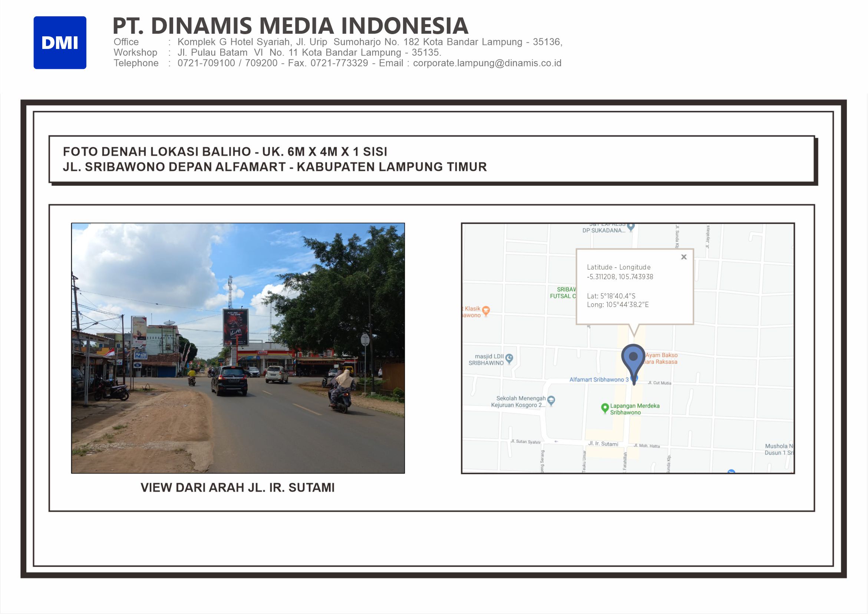
Task: Click Jl. Ir. Sutami street label
Action: pos(603,444)
